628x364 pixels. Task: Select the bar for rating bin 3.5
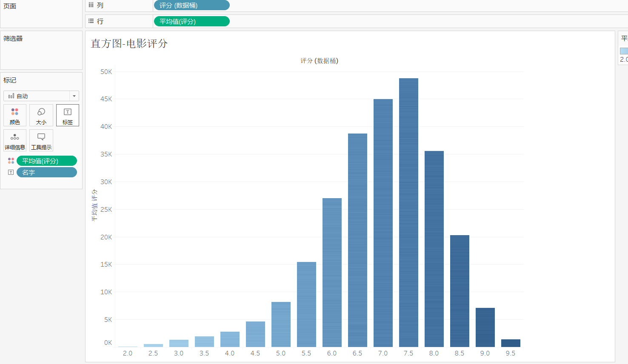coord(204,341)
